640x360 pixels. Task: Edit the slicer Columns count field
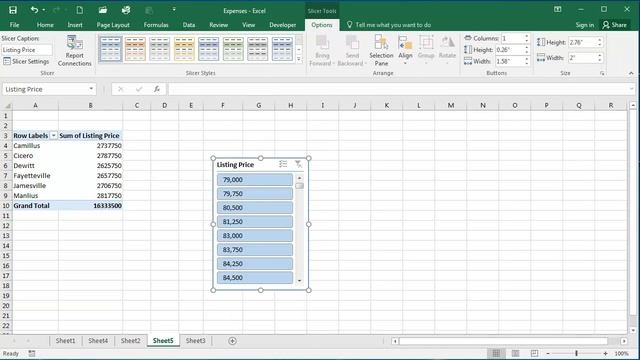pyautogui.click(x=512, y=38)
